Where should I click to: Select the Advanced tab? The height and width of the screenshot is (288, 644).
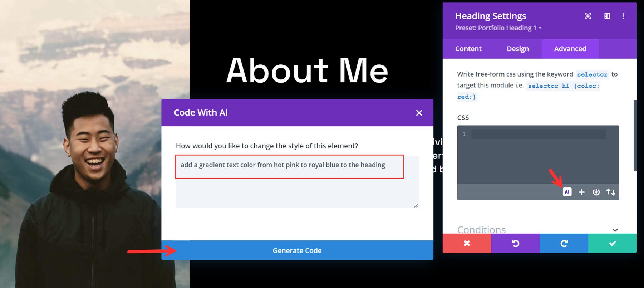[570, 49]
